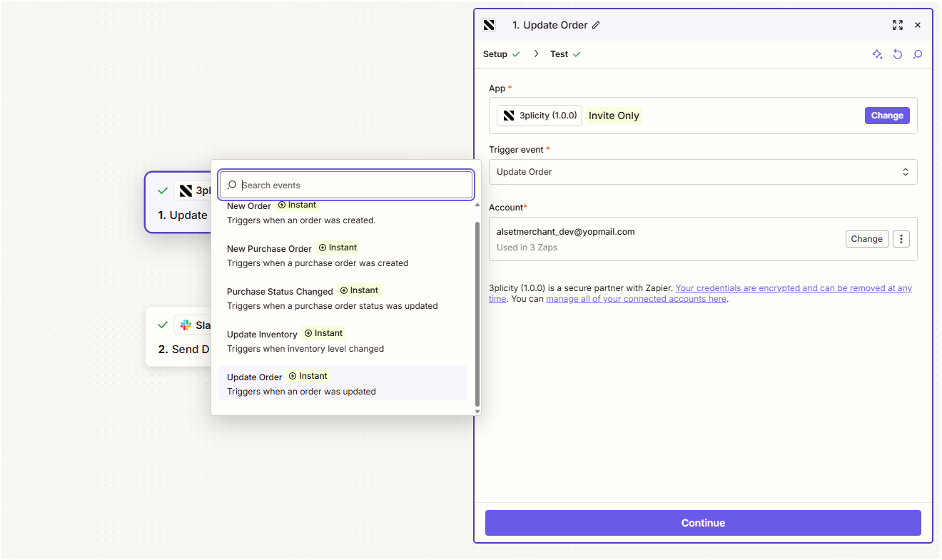Rename step using the pencil edit icon
Image resolution: width=942 pixels, height=560 pixels.
(596, 25)
